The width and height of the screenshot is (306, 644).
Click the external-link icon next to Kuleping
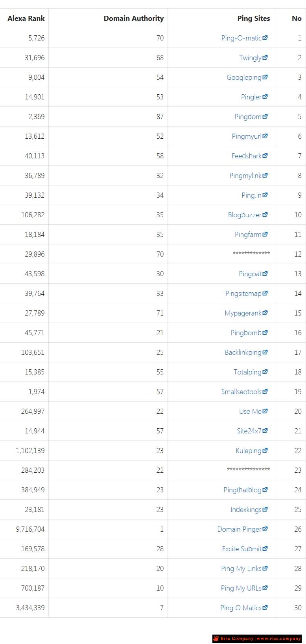coord(265,450)
